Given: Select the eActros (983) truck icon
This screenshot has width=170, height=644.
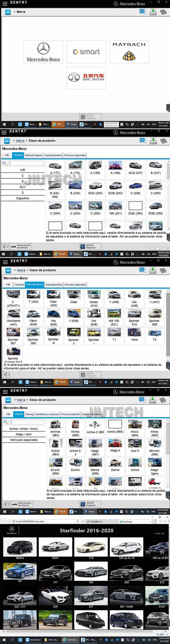Looking at the screenshot, I should click(x=55, y=428).
